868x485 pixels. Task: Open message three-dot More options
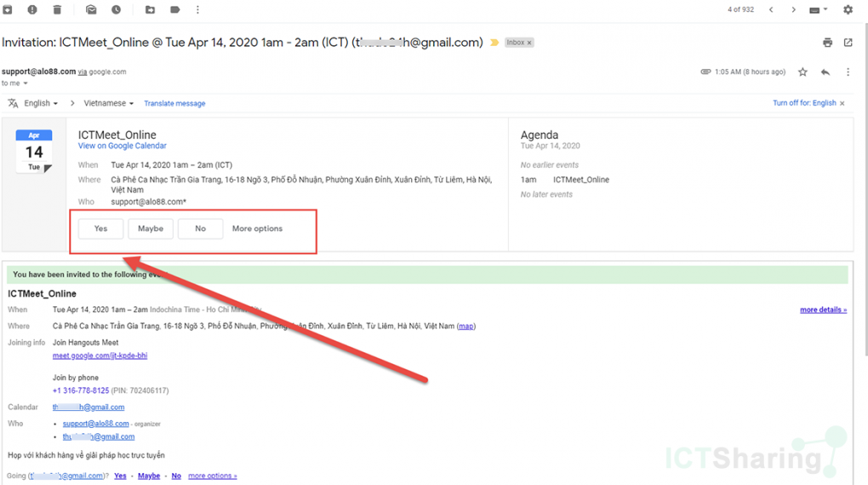click(848, 72)
